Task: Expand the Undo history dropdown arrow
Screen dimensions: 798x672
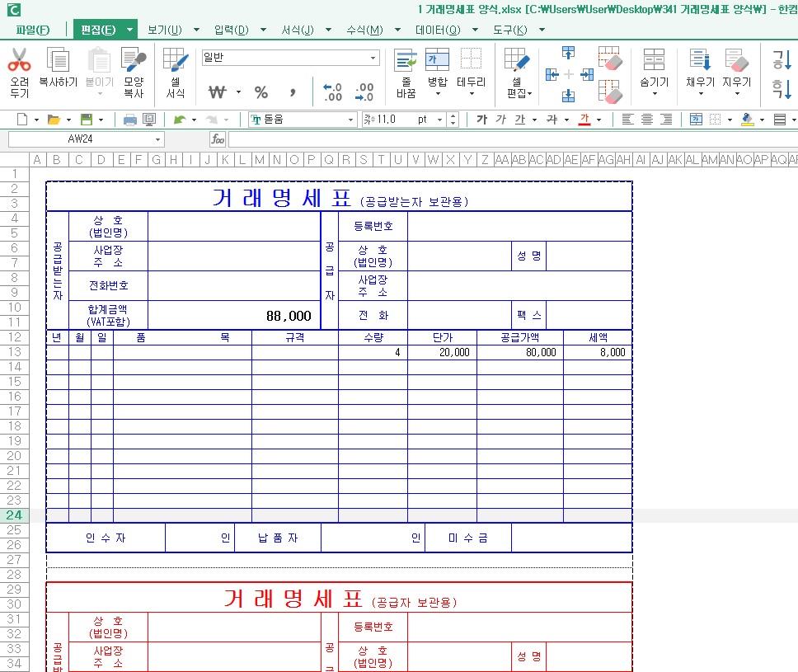Action: [194, 120]
